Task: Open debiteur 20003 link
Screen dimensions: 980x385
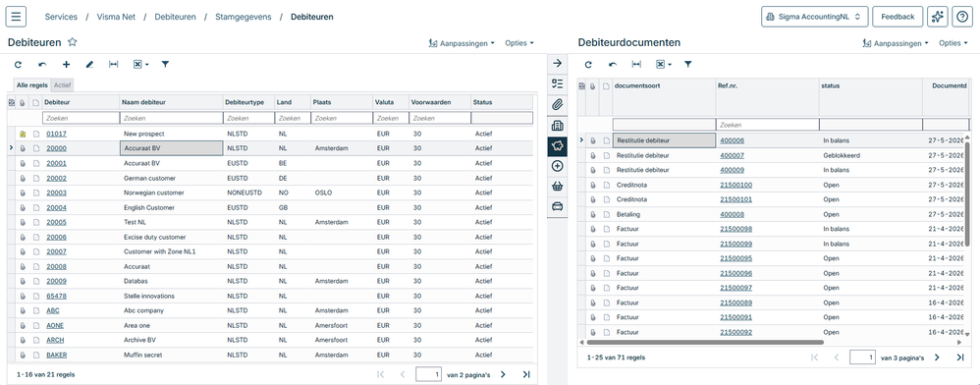Action: [56, 193]
